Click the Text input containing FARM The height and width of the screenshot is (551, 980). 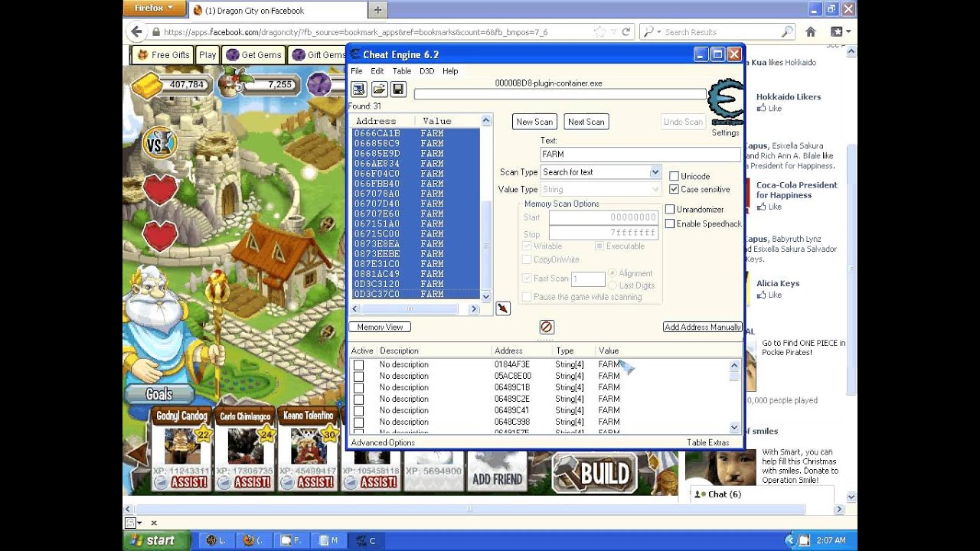640,154
